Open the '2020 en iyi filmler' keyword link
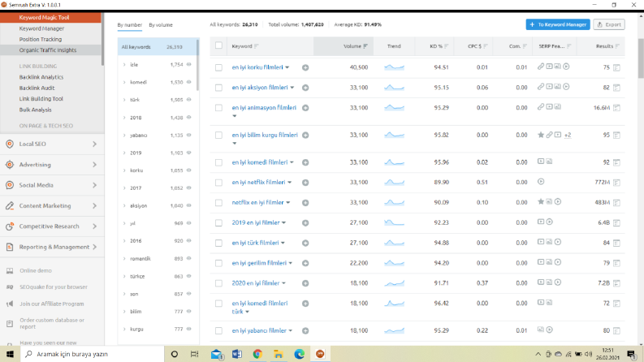 pyautogui.click(x=256, y=283)
